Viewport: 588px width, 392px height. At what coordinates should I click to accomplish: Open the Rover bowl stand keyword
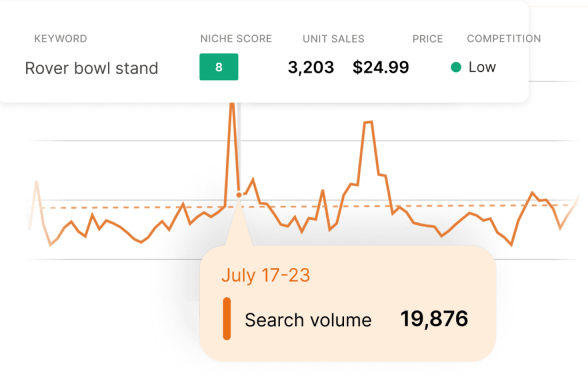(x=91, y=68)
